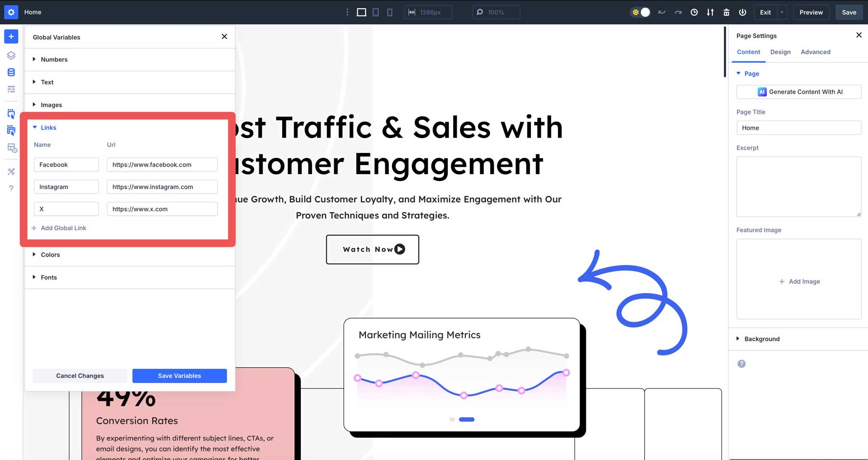Viewport: 868px width, 460px height.
Task: Switch to the Design tab
Action: tap(780, 52)
